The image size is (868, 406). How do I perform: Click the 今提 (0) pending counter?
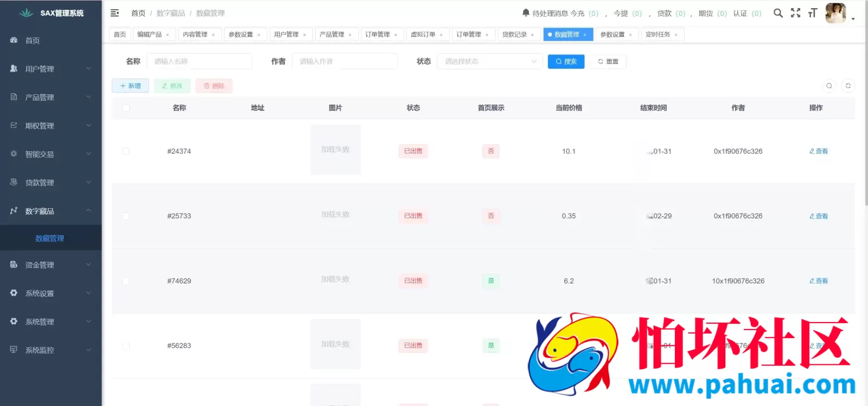628,13
